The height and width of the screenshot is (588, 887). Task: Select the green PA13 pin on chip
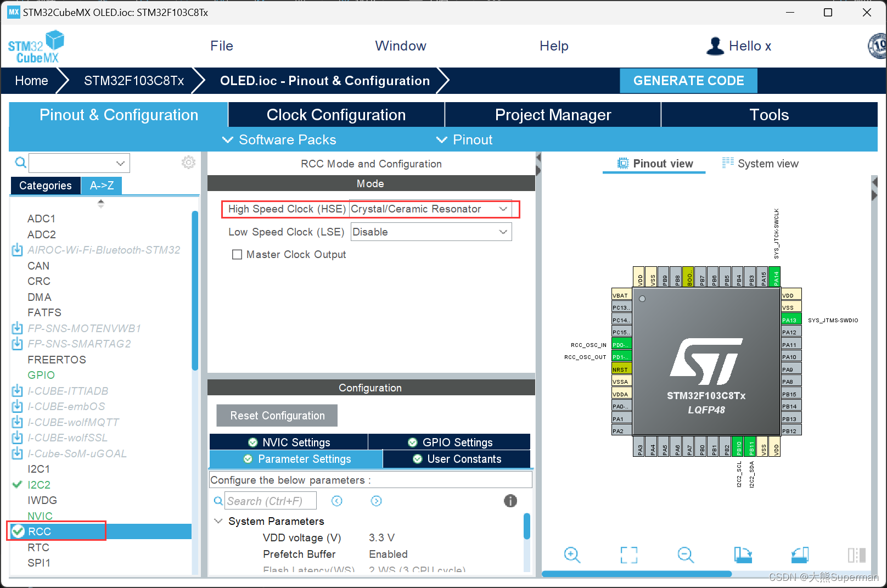(x=791, y=320)
